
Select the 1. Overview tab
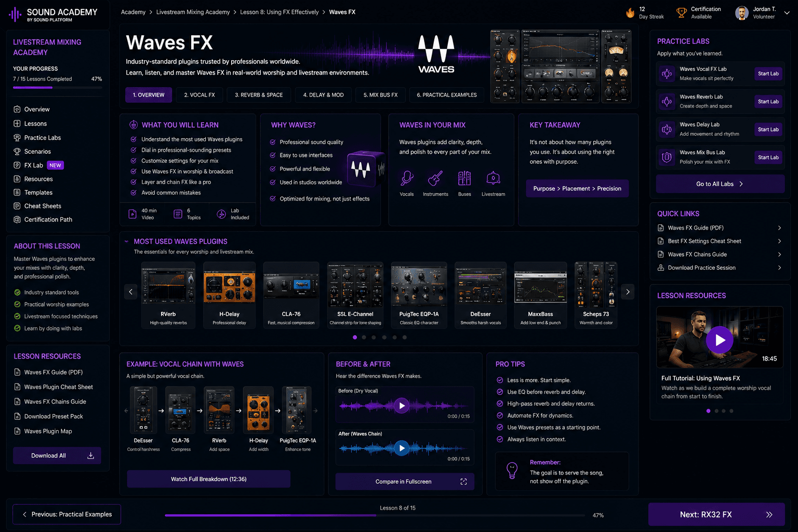149,95
